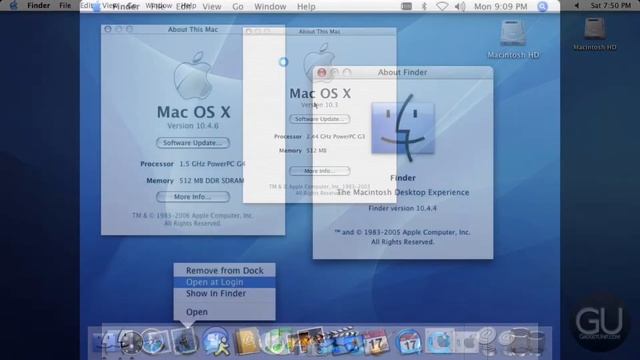Click the Sat 7:50 PM clock
The width and height of the screenshot is (640, 360).
(x=611, y=5)
